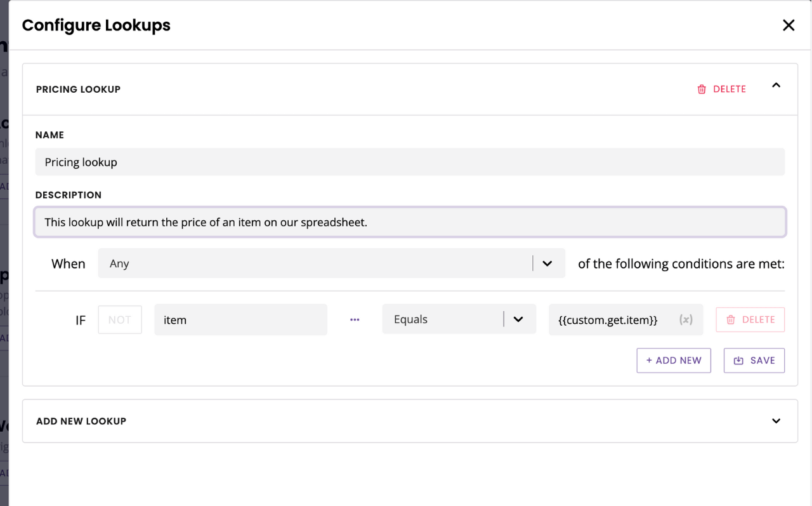Open the When 'Any' conditions dropdown
This screenshot has height=506, width=812.
click(x=314, y=263)
